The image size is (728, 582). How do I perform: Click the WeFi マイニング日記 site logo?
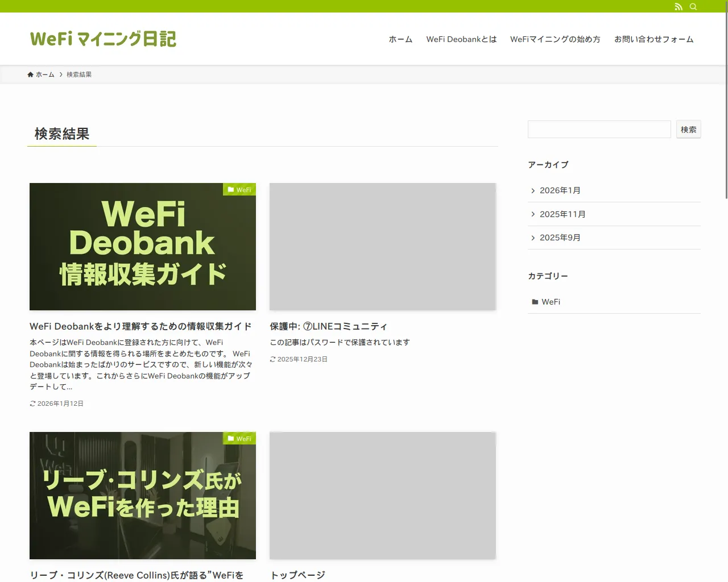coord(103,39)
